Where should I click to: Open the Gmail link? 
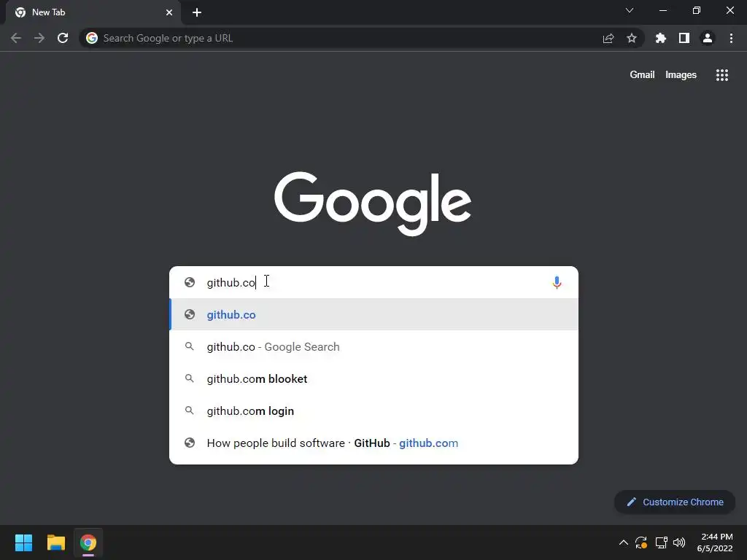(642, 75)
